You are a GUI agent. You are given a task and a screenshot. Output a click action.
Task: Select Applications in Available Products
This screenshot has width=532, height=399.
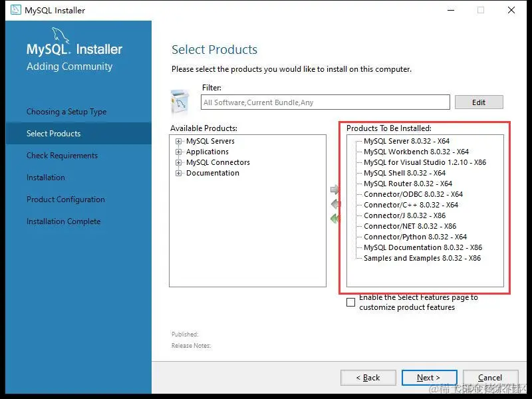coord(207,152)
